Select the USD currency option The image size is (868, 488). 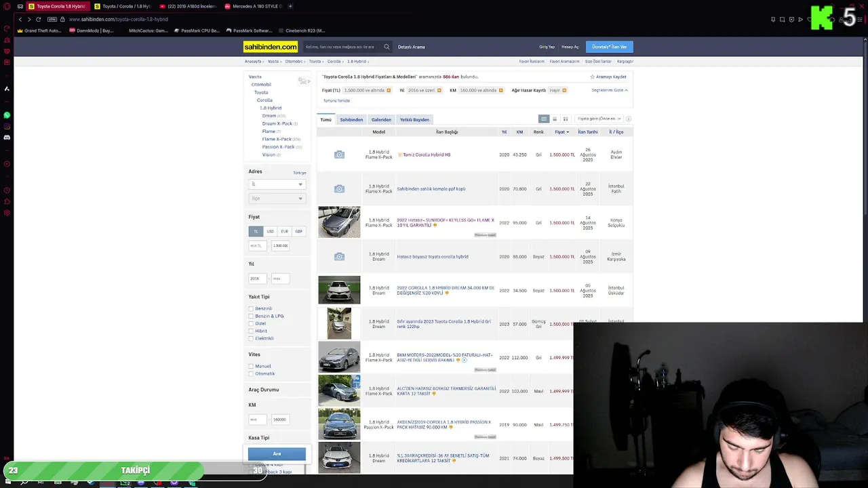[x=270, y=231]
